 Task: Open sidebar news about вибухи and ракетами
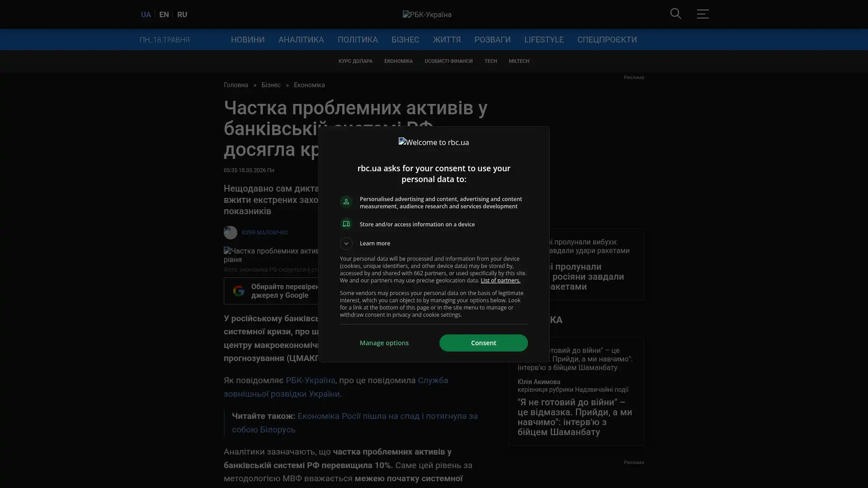coord(587,277)
